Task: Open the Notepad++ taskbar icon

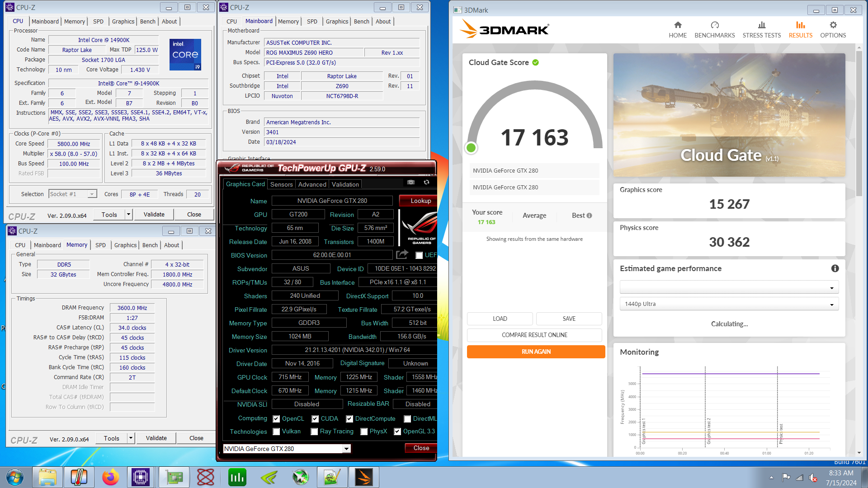Action: pos(332,477)
